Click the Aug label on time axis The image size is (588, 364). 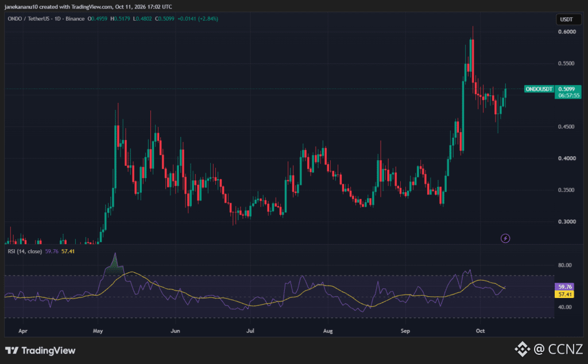[x=328, y=331]
